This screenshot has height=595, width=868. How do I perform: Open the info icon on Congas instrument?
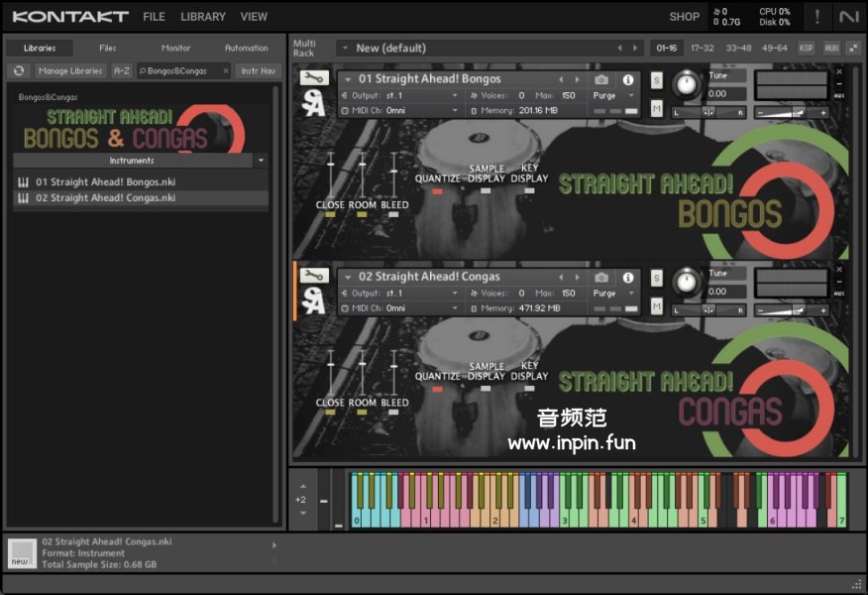[627, 278]
